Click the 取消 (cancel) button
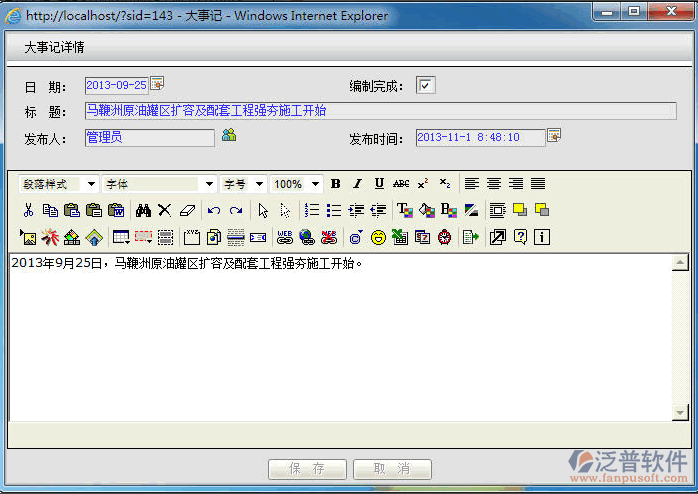 [x=392, y=469]
